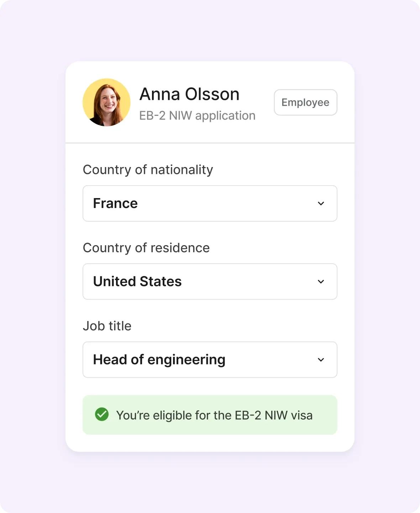Click the EB-2 NIW application subtitle
This screenshot has height=513, width=420.
tap(197, 116)
